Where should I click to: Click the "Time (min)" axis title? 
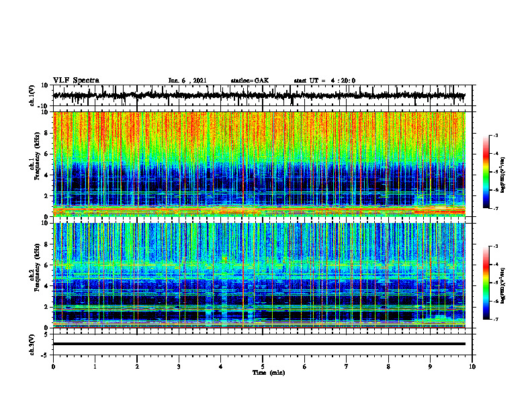point(269,373)
